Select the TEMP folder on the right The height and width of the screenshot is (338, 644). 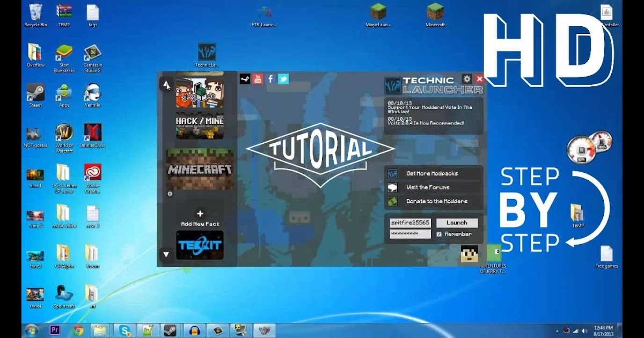577,216
